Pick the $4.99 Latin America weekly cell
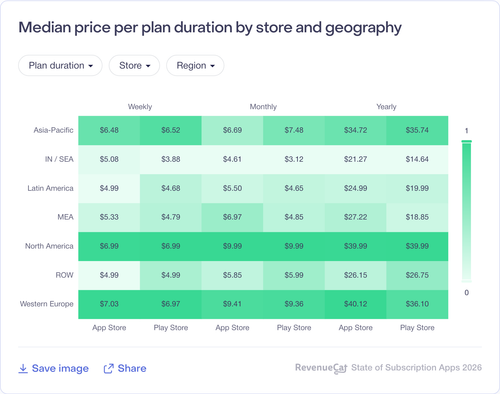500x394 pixels. (x=109, y=188)
